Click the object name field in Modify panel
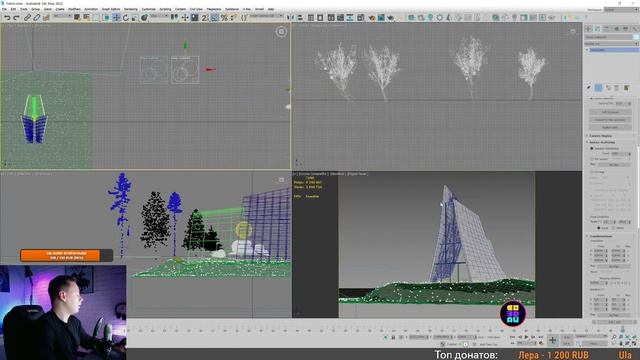Viewport: 640px width, 360px height. pyautogui.click(x=609, y=37)
